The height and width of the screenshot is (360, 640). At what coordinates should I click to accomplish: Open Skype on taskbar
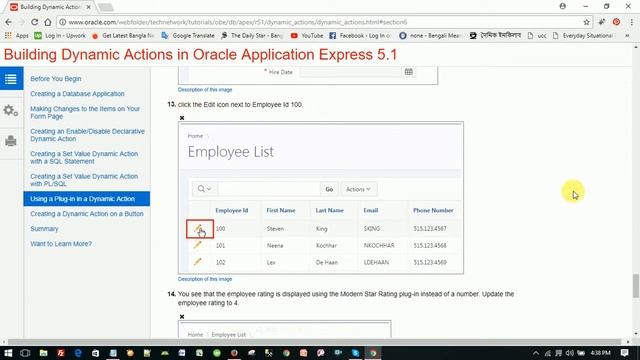coord(356,353)
